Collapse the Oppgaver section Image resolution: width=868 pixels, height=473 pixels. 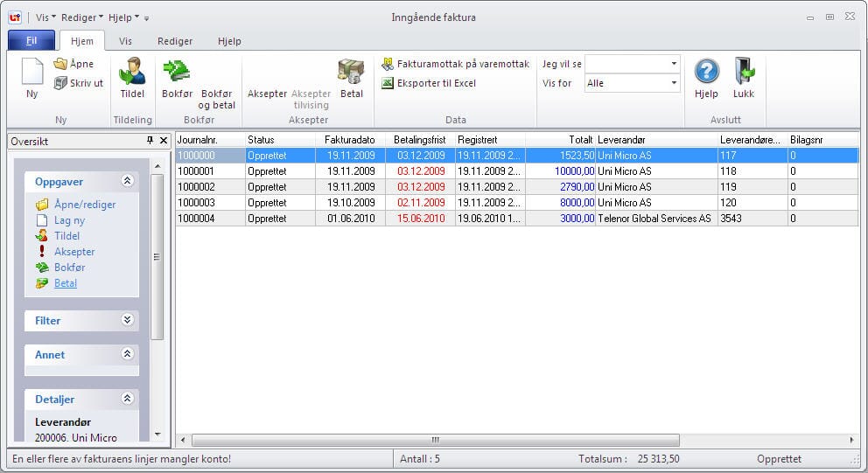(x=128, y=181)
